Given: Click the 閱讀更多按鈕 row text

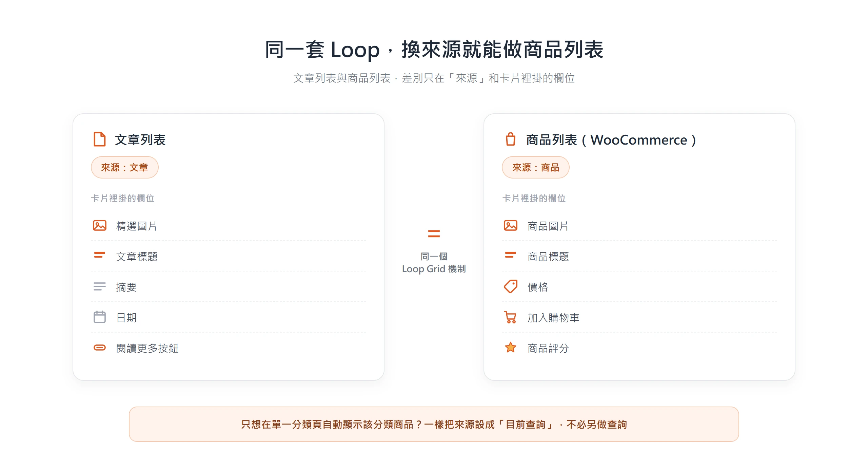Looking at the screenshot, I should (147, 348).
